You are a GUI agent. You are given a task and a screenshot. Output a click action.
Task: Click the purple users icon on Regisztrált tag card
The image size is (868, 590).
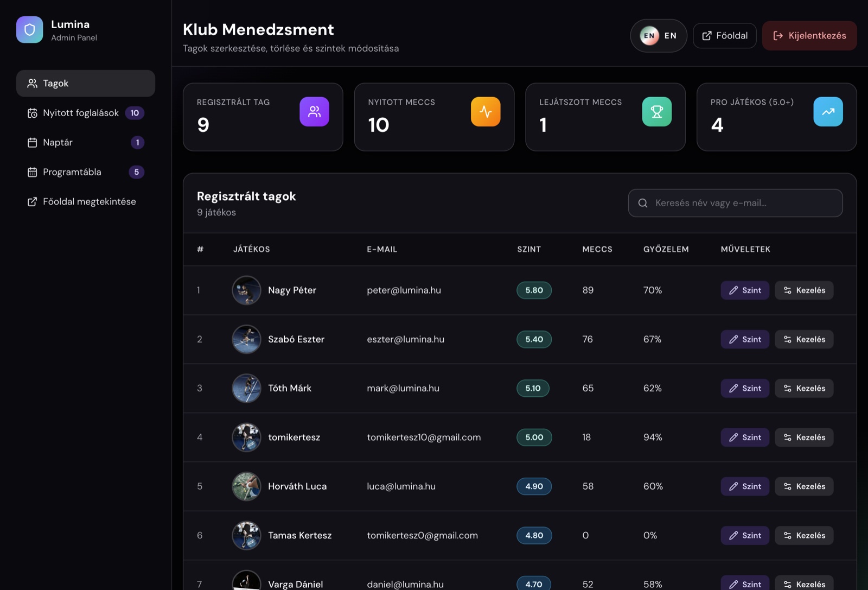315,112
